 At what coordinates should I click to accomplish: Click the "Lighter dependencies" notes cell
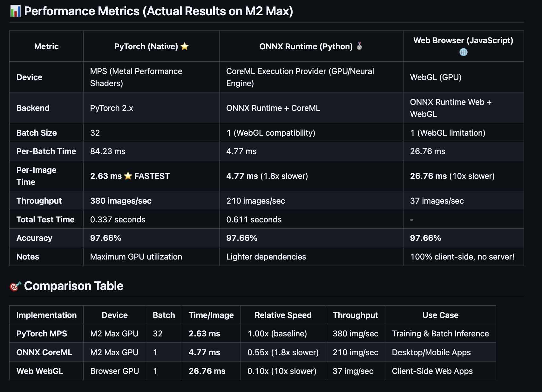point(266,257)
